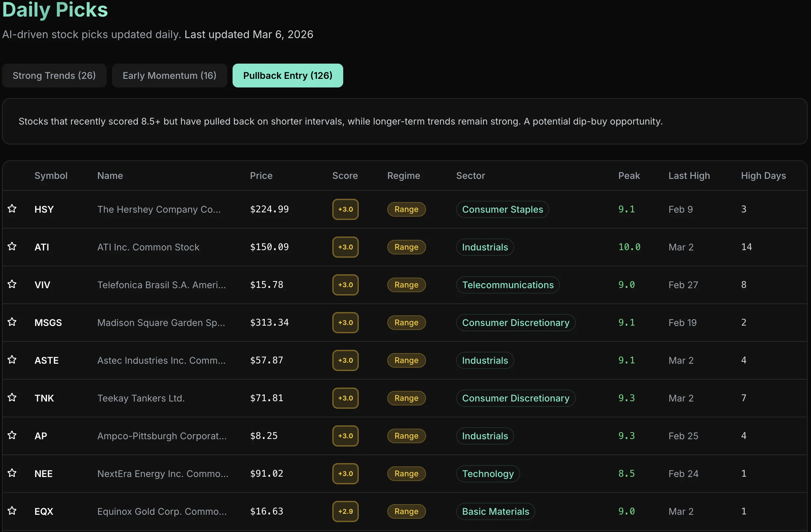Click The Hershey Company name
811x532 pixels.
click(159, 209)
